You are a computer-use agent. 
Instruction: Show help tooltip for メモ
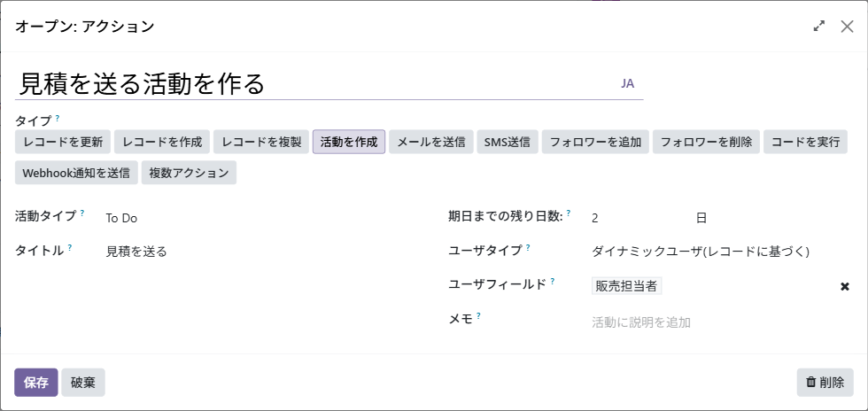click(x=478, y=315)
